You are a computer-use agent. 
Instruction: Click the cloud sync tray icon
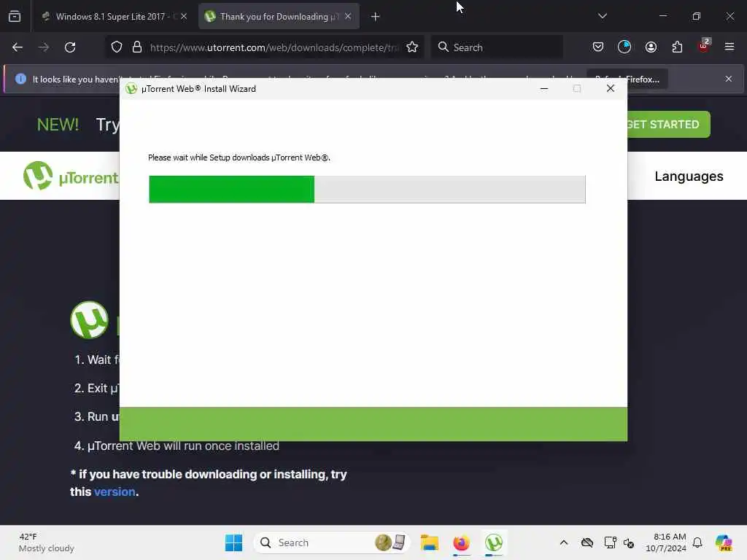click(x=587, y=542)
